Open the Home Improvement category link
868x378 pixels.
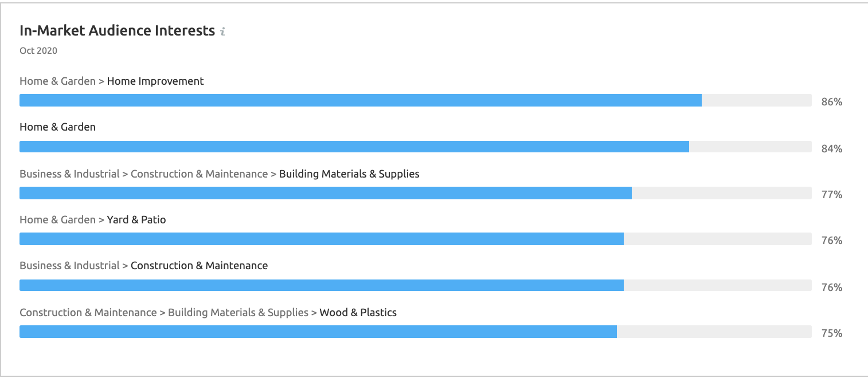tap(155, 81)
